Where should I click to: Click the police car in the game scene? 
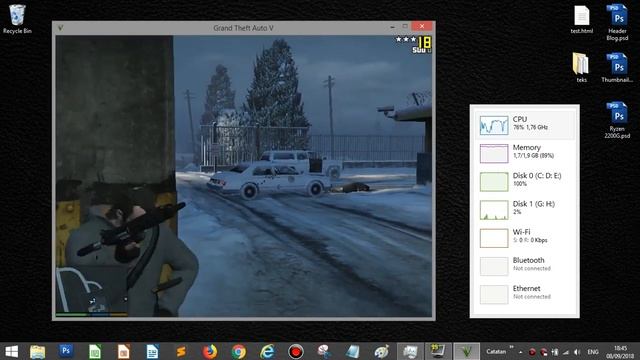[x=269, y=180]
